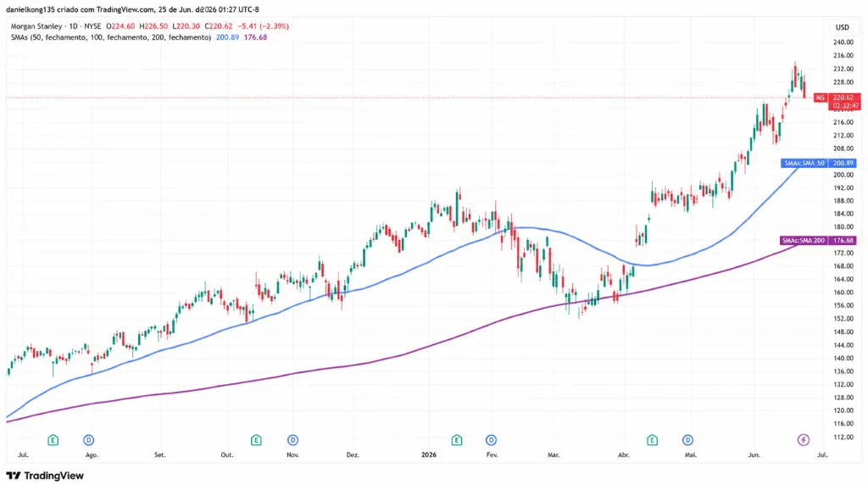The image size is (868, 485).
Task: Click the 232.00 price axis label
Action: pos(843,69)
